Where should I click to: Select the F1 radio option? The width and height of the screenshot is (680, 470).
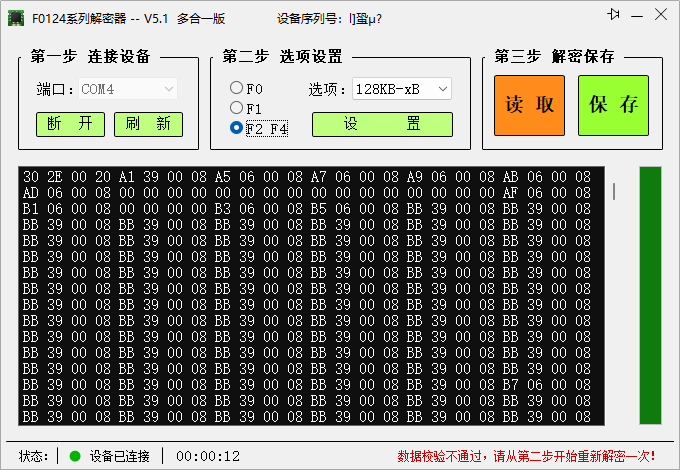[236, 108]
